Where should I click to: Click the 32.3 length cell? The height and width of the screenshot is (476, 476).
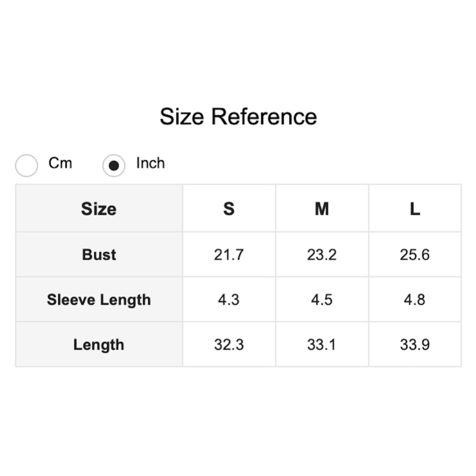click(x=229, y=345)
